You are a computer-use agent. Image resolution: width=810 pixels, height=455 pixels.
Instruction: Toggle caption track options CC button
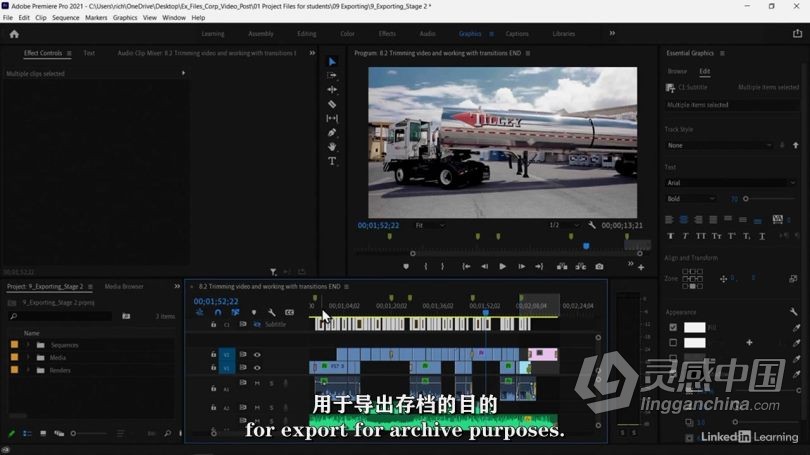tap(289, 312)
